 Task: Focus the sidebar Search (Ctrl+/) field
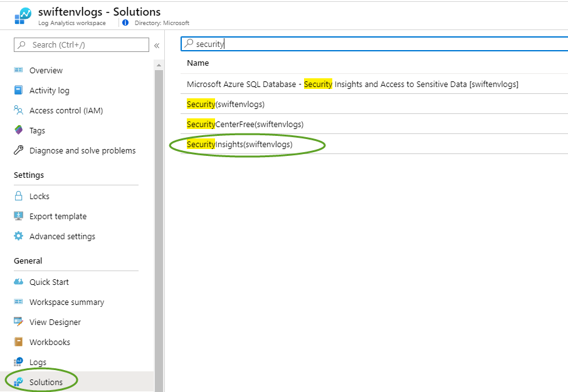[x=82, y=45]
